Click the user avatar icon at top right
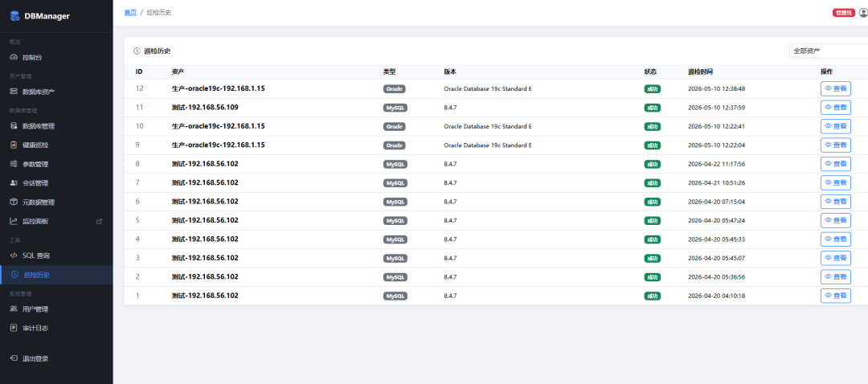Viewport: 868px width, 384px height. [x=863, y=13]
